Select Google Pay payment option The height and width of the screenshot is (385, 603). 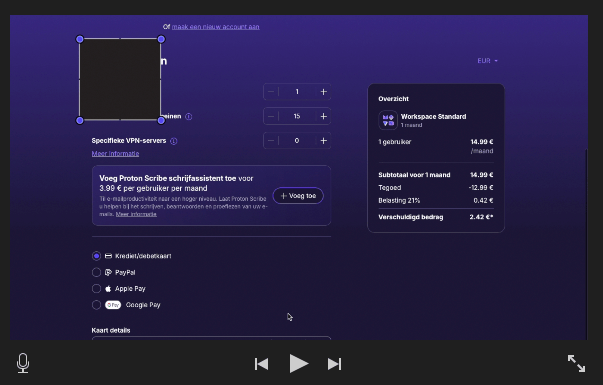coord(96,305)
